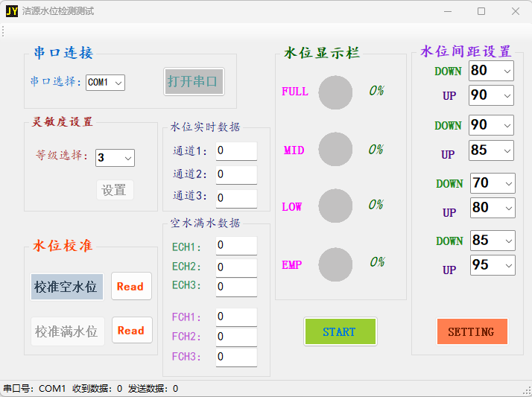
Task: Click the JY app icon in title bar
Action: [x=11, y=11]
